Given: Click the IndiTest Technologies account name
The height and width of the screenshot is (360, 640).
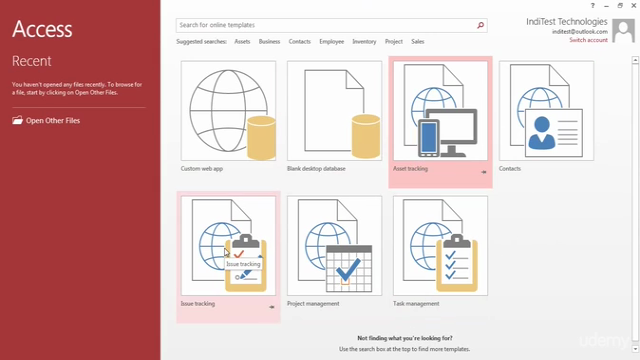Looking at the screenshot, I should coord(567,22).
